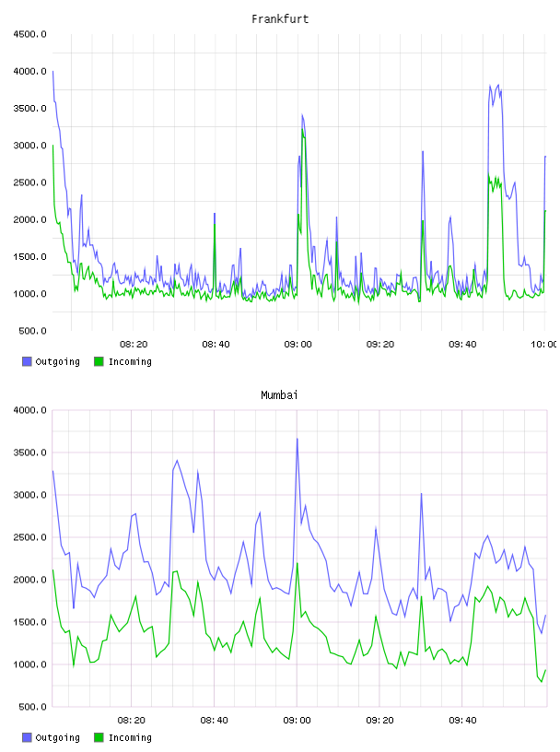The image size is (560, 752).
Task: Click the 1000.0 y-axis label on Mumbai chart
Action: 30,664
